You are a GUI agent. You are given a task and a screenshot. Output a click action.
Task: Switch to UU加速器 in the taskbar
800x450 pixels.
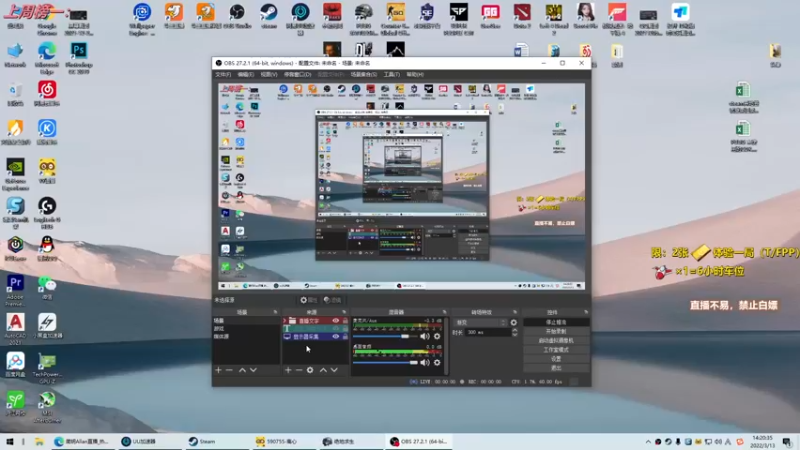[x=151, y=441]
